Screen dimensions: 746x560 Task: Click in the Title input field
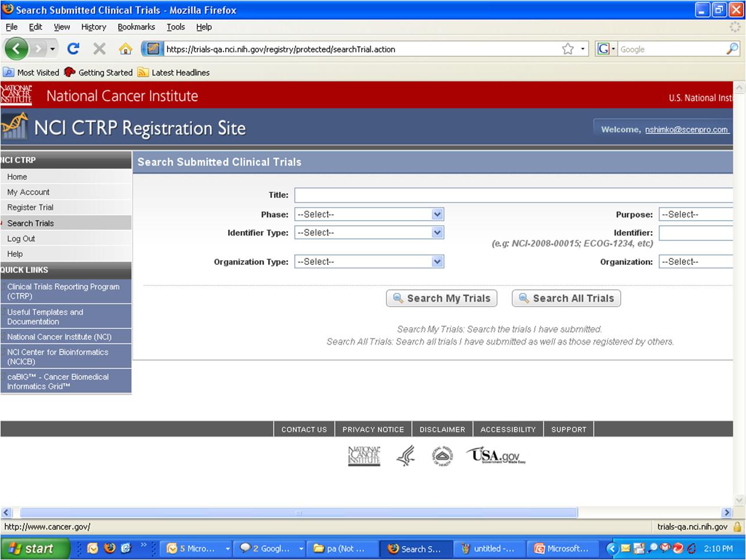click(x=513, y=195)
